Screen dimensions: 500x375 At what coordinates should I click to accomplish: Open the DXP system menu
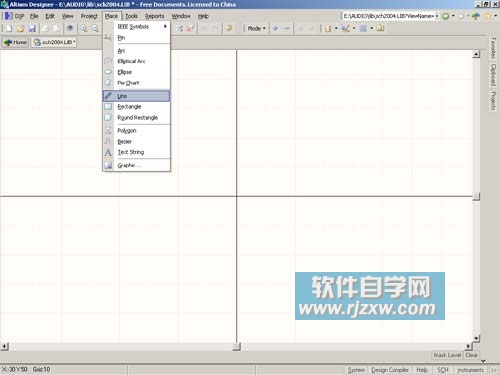(15, 16)
